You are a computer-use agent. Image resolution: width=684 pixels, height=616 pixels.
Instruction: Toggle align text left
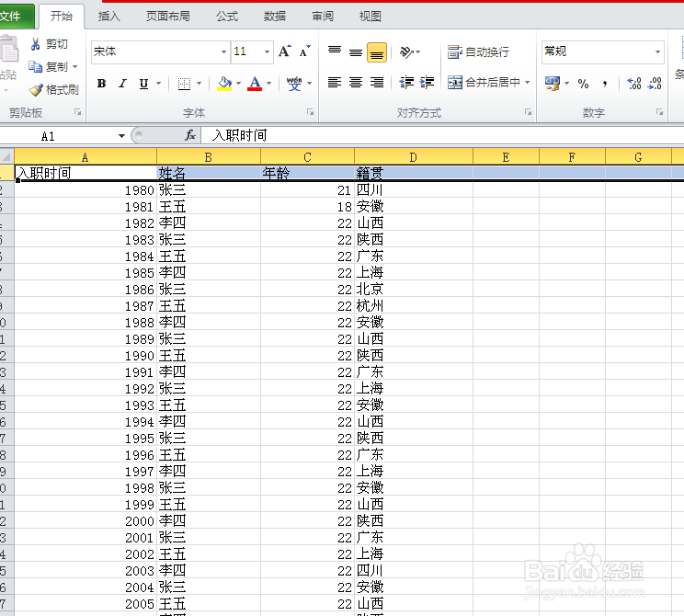(x=335, y=83)
